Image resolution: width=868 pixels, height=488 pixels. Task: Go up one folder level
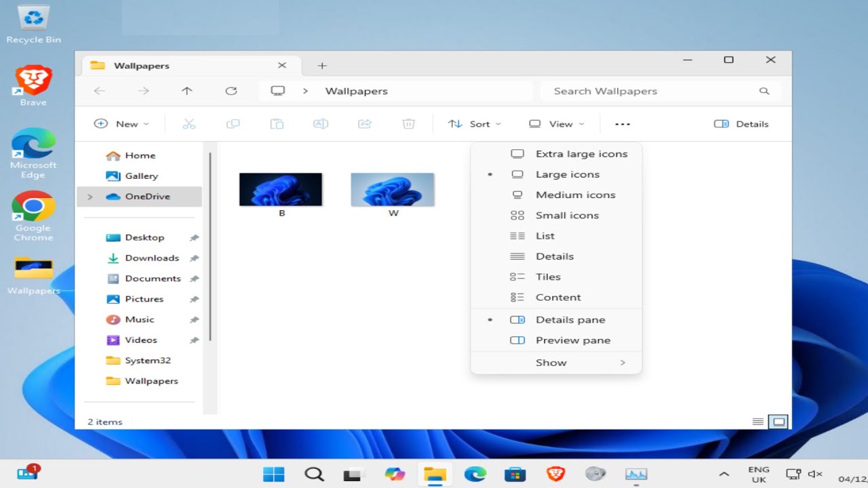187,91
